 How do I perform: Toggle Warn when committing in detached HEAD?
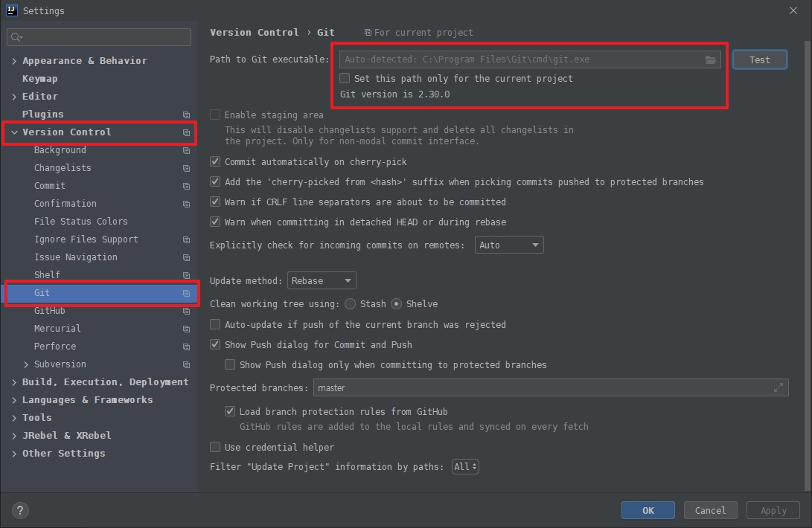(x=215, y=222)
